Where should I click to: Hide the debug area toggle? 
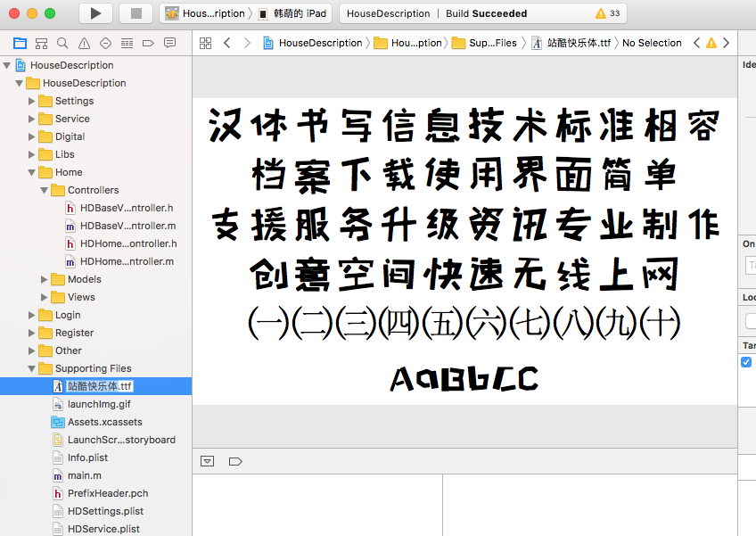click(x=208, y=461)
